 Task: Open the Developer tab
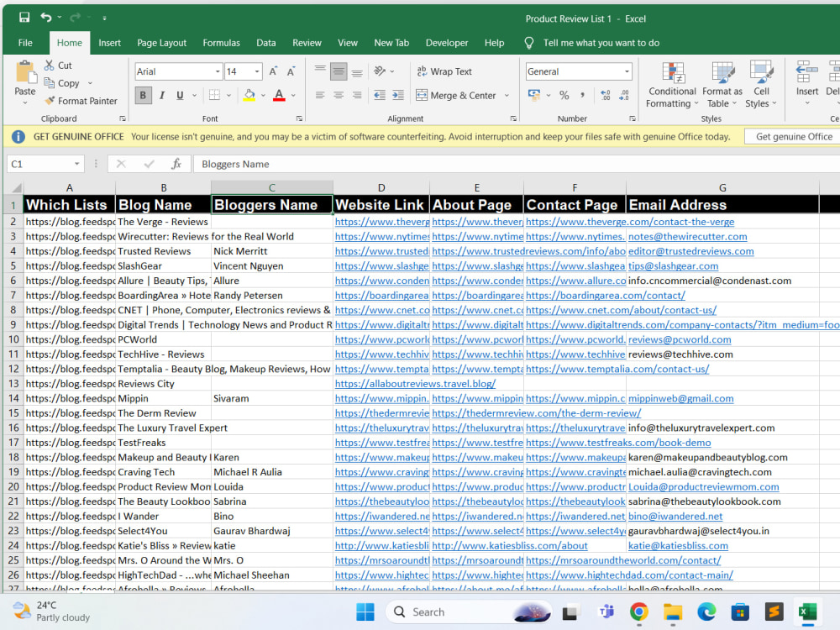click(447, 43)
